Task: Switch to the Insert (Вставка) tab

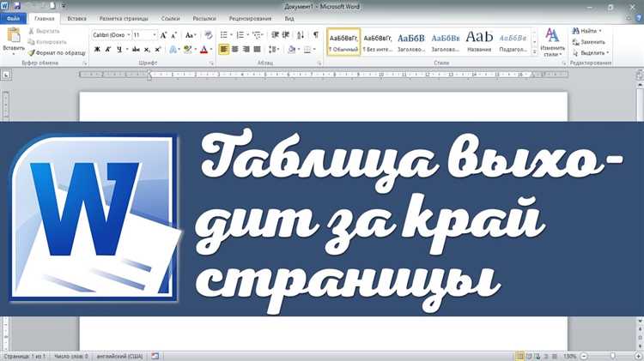Action: (x=76, y=19)
